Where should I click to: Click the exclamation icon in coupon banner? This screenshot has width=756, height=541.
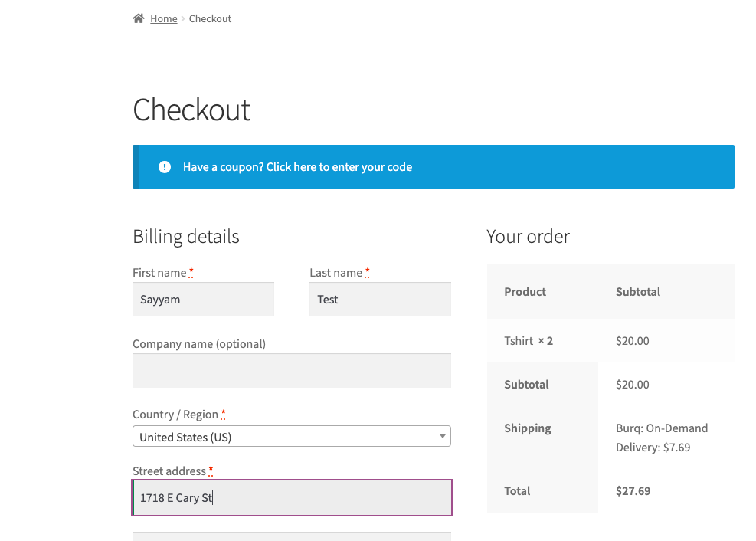coord(165,167)
